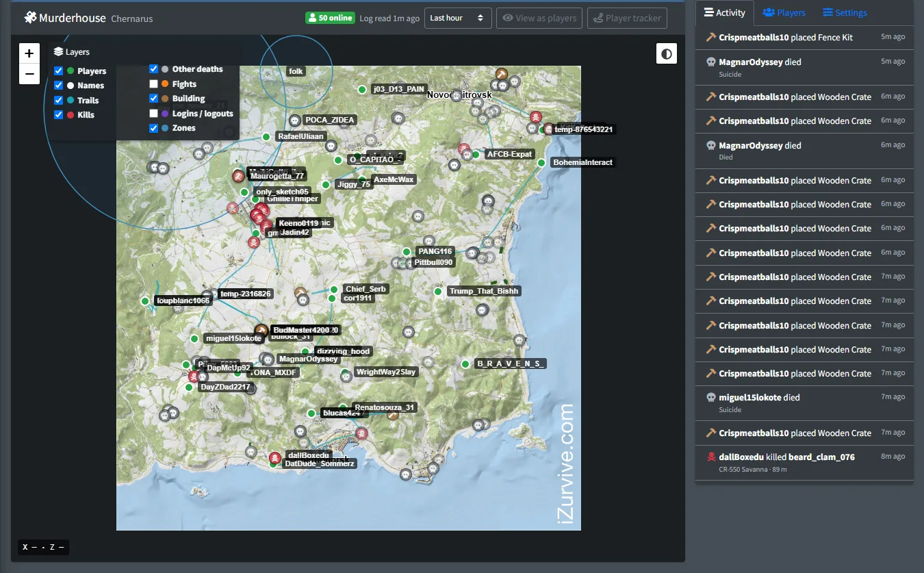This screenshot has width=924, height=573.
Task: Click the green dot for Jiggy_75
Action: pos(326,185)
